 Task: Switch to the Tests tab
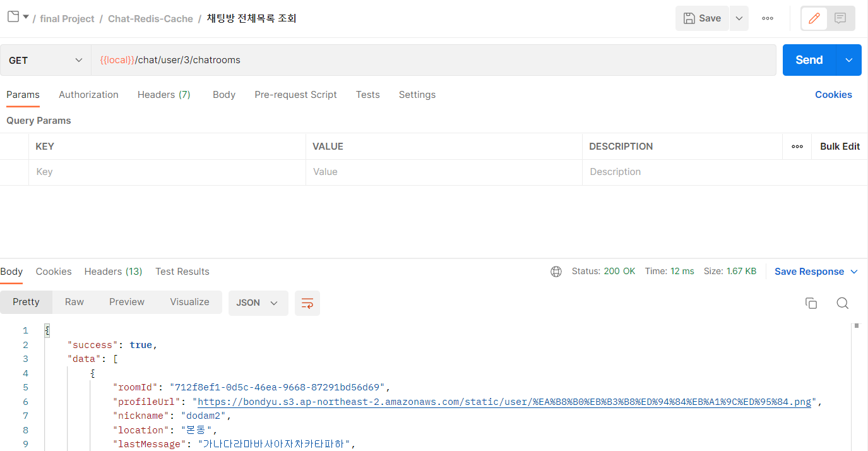[367, 95]
